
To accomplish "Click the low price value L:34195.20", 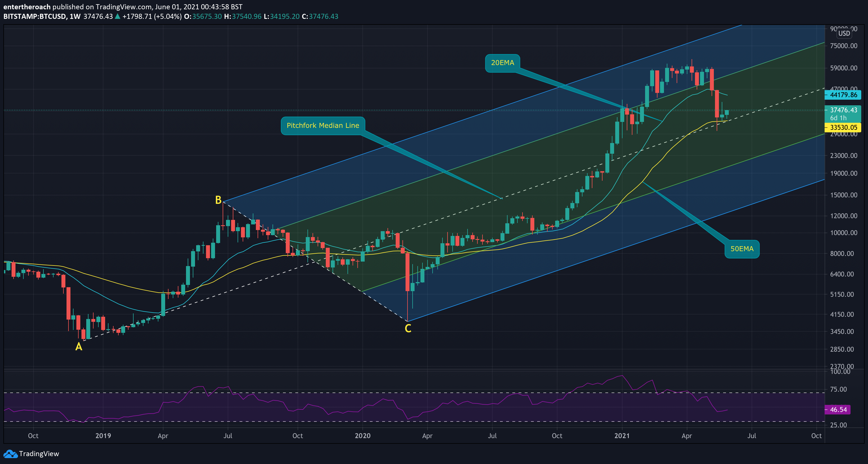I will (281, 17).
